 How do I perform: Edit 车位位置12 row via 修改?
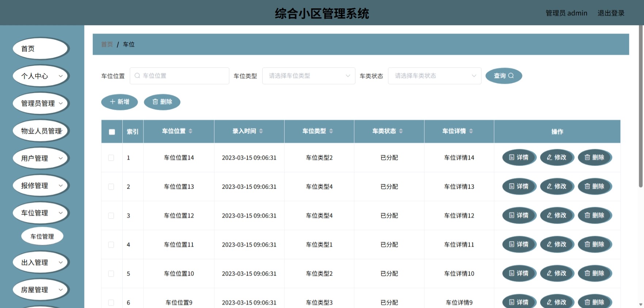[557, 215]
